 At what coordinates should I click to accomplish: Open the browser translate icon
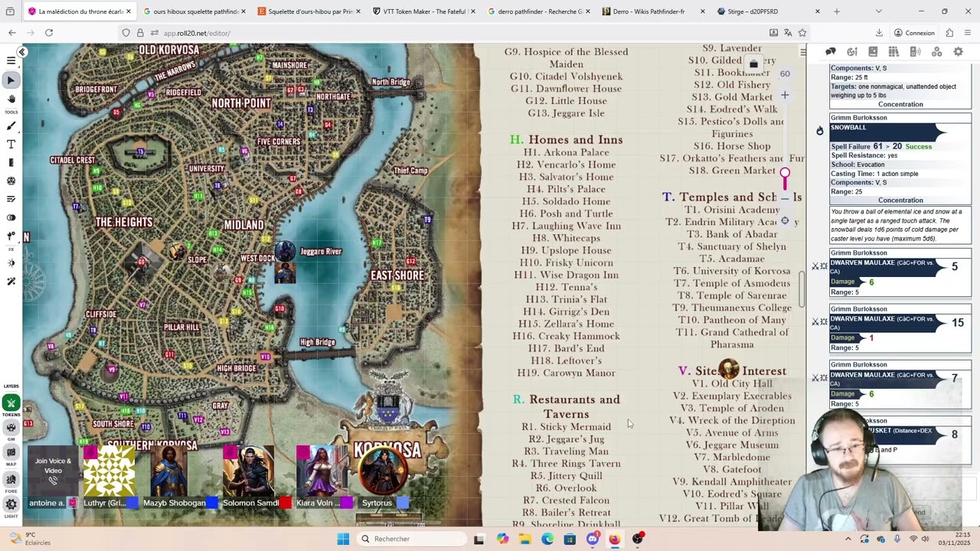(x=788, y=33)
